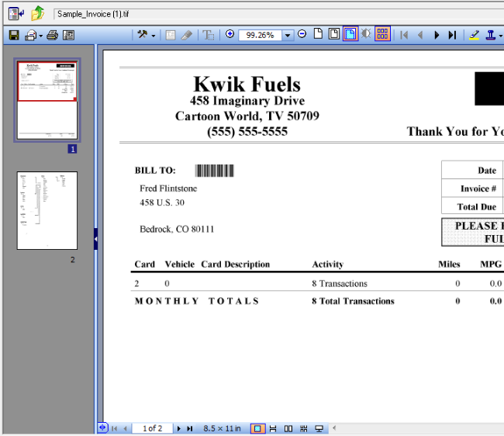Select page 1 thumbnail
The width and height of the screenshot is (504, 436).
tap(47, 100)
